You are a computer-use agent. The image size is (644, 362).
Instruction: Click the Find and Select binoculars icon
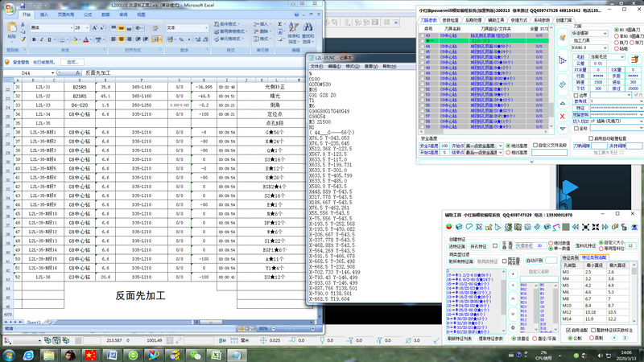point(308,27)
